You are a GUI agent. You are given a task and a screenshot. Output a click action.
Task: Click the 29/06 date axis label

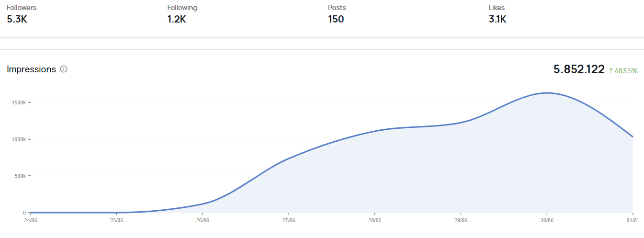[x=461, y=221]
